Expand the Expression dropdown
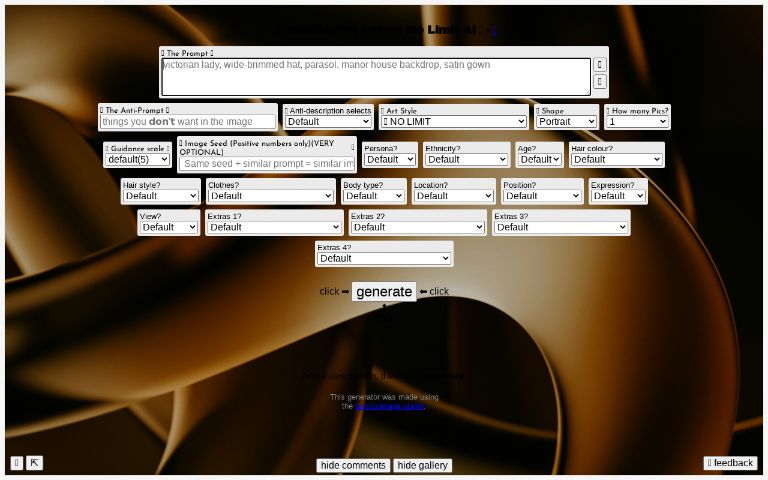Screen dimensions: 768x480 (x=617, y=196)
